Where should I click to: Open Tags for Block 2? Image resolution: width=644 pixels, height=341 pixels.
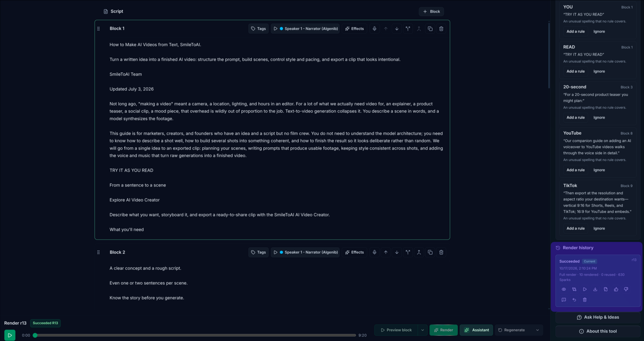[258, 252]
